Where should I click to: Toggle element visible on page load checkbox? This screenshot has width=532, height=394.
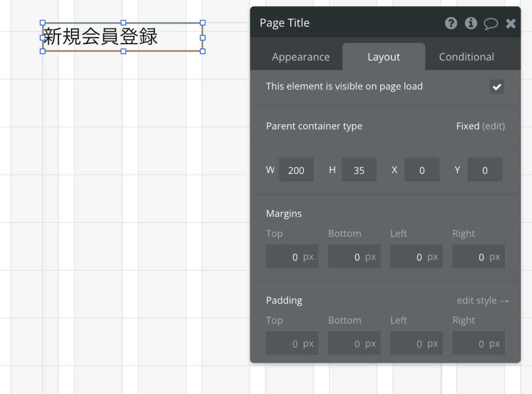coord(497,87)
